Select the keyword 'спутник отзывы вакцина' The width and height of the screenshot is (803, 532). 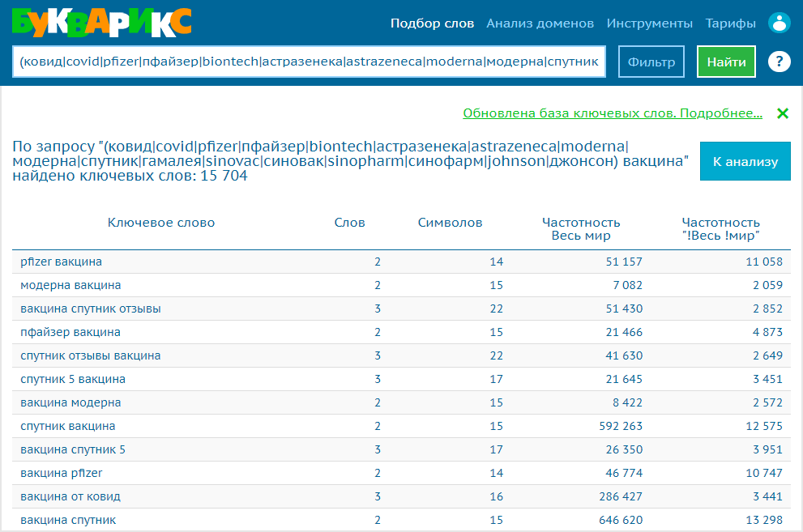point(90,355)
